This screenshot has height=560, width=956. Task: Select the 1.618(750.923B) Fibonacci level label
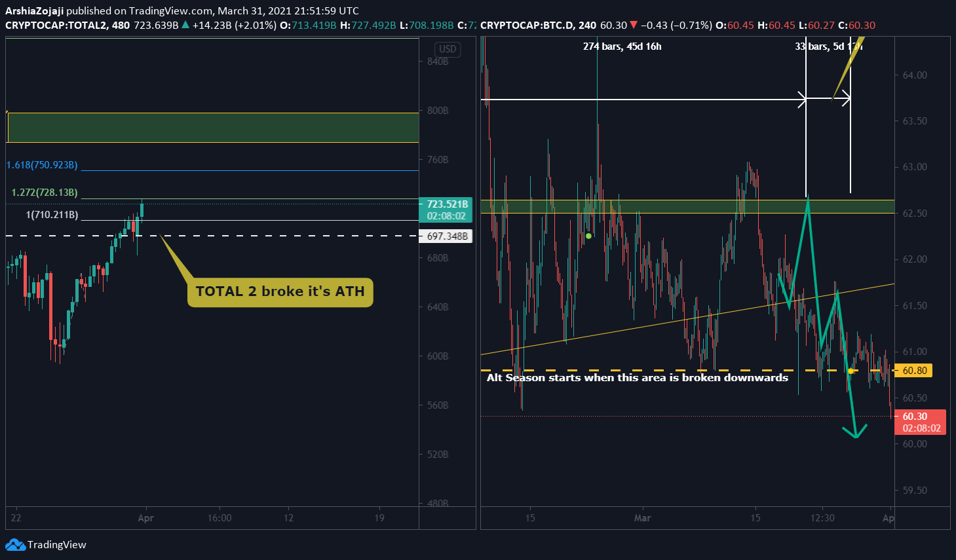[x=42, y=165]
